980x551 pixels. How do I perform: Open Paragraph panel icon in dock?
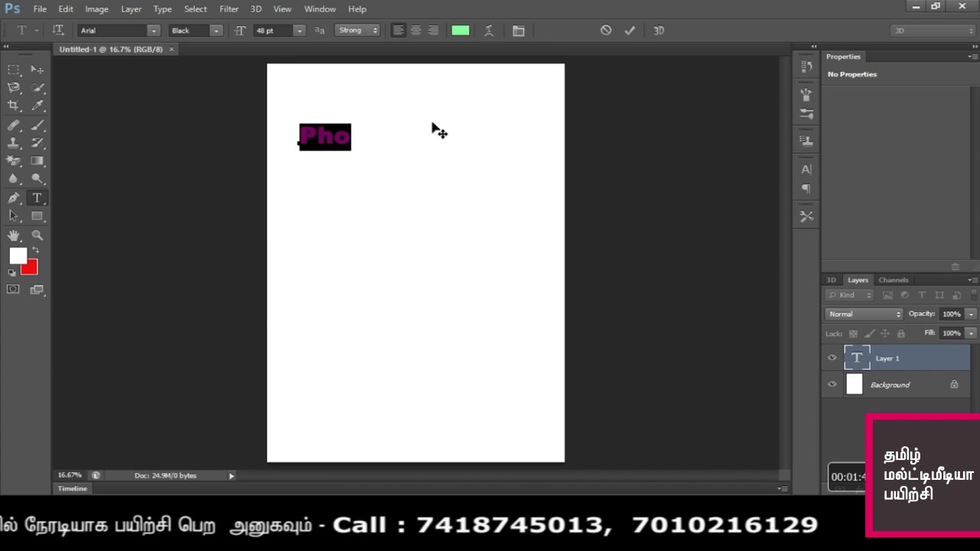pos(806,189)
